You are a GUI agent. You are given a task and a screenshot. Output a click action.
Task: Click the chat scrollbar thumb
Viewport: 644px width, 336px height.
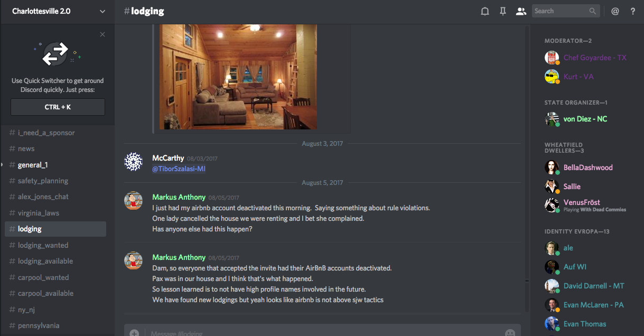tap(527, 281)
